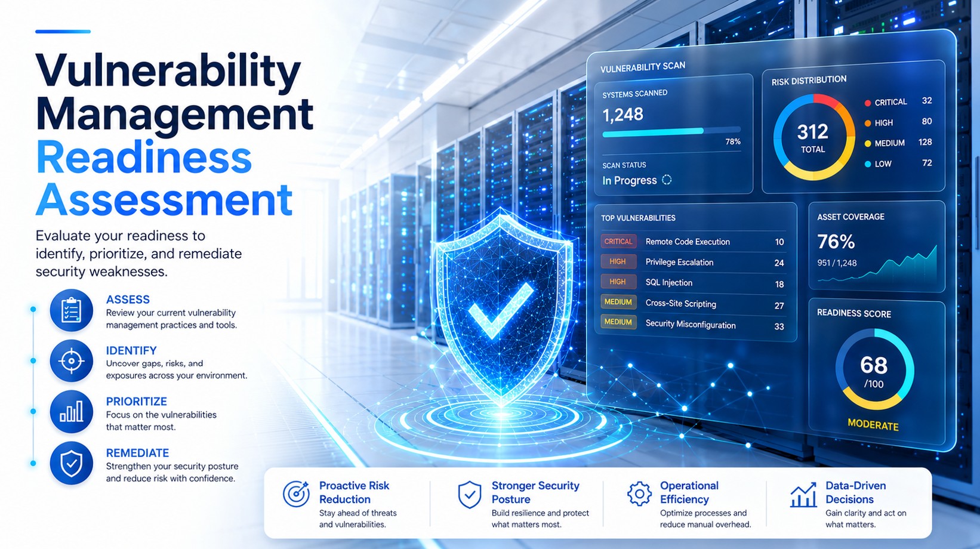The image size is (980, 549).
Task: Click the CRITICAL badge for Remote Code Execution
Action: [x=618, y=242]
